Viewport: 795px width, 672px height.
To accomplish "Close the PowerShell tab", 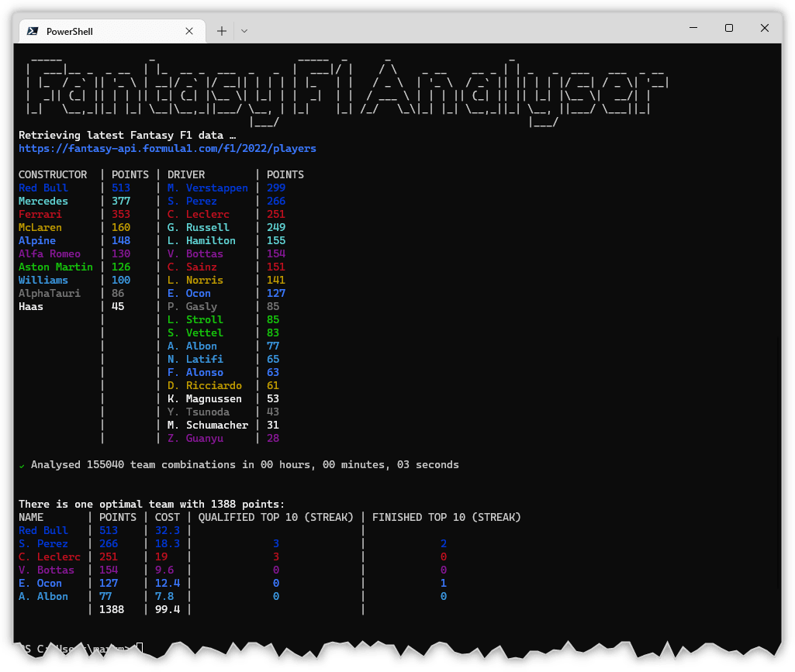I will pos(188,30).
